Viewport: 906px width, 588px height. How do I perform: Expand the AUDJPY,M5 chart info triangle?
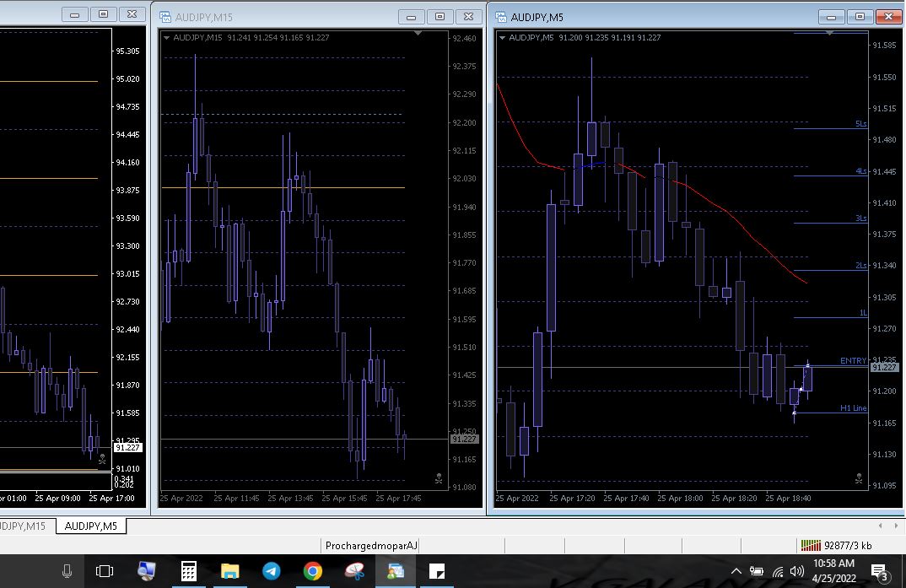click(503, 37)
